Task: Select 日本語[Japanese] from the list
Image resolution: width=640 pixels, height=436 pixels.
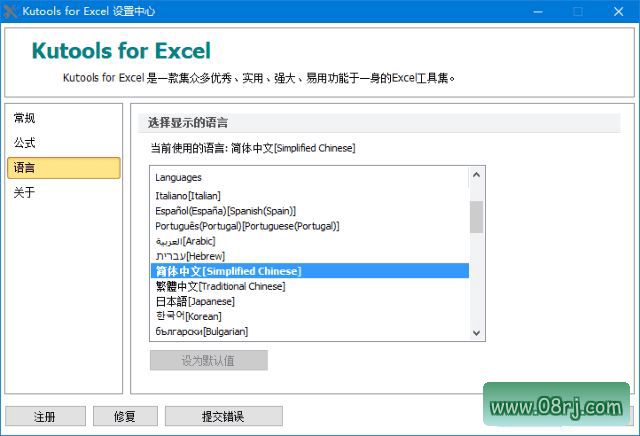Action: click(195, 301)
